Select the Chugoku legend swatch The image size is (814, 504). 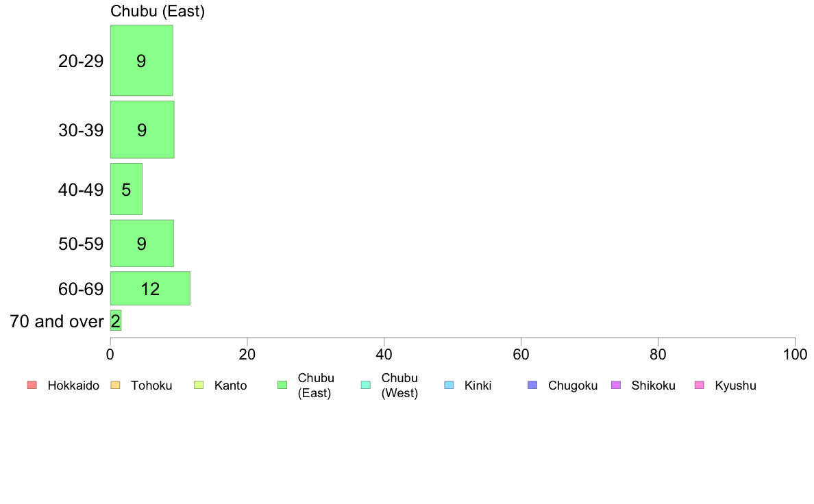click(532, 385)
